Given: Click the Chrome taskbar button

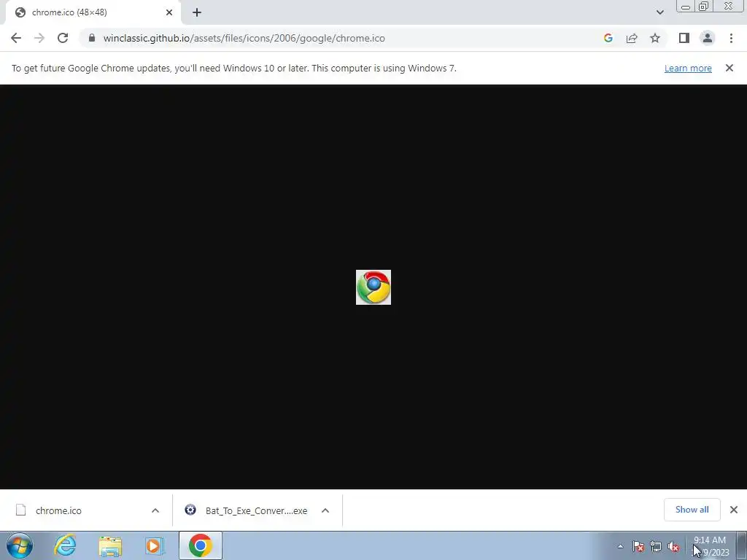Looking at the screenshot, I should [x=201, y=545].
